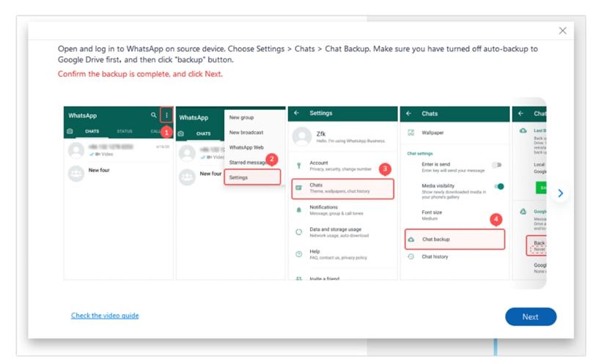Choose New group from the dropdown menu
The width and height of the screenshot is (607, 364).
point(241,117)
